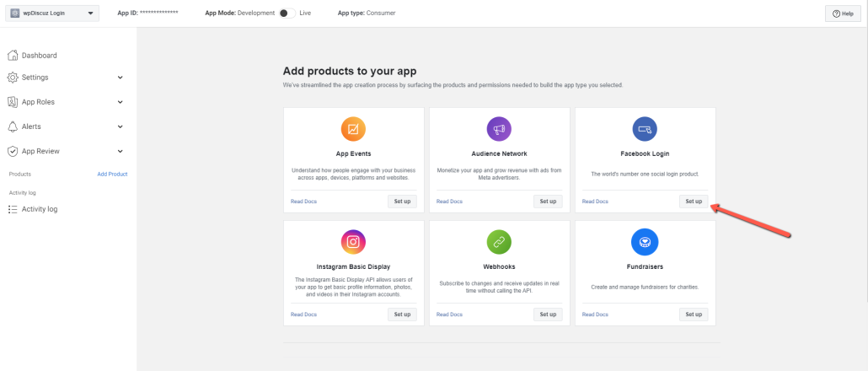This screenshot has height=371, width=868.
Task: Click the purple Audience Network megaphone icon
Action: tap(499, 129)
